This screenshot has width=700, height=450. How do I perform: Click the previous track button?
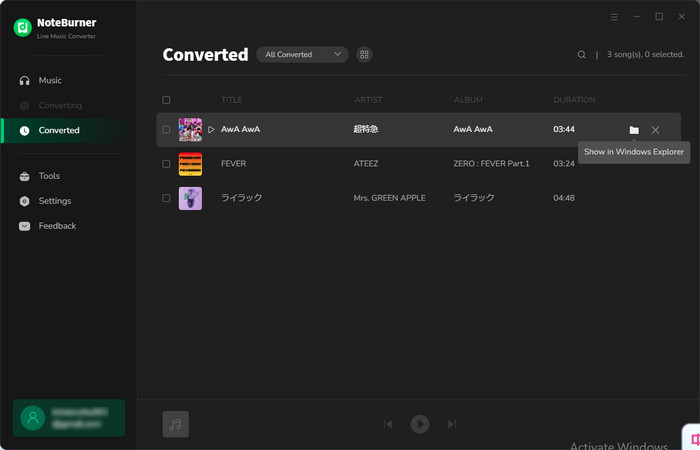[388, 424]
